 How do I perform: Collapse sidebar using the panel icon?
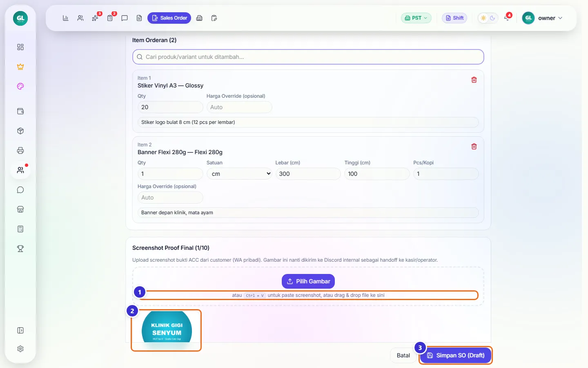(x=20, y=330)
